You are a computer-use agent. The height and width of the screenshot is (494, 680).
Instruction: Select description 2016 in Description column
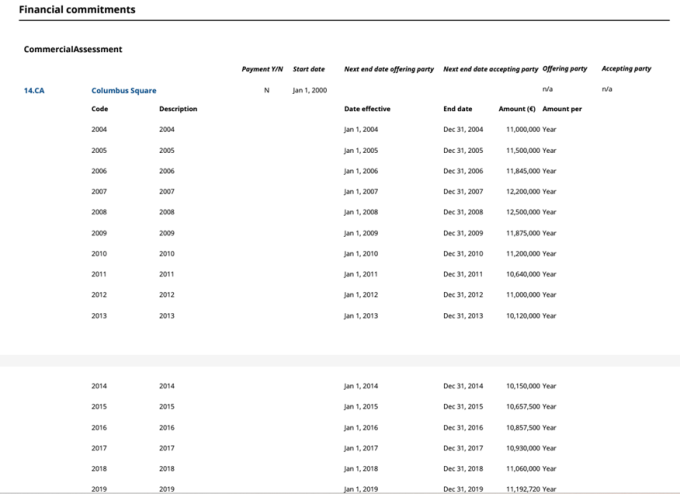tap(167, 428)
